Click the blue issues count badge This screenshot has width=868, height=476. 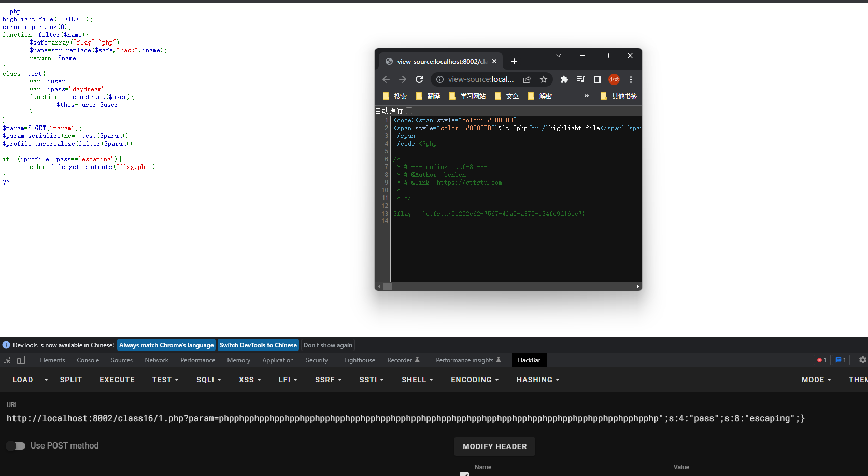[x=841, y=360]
